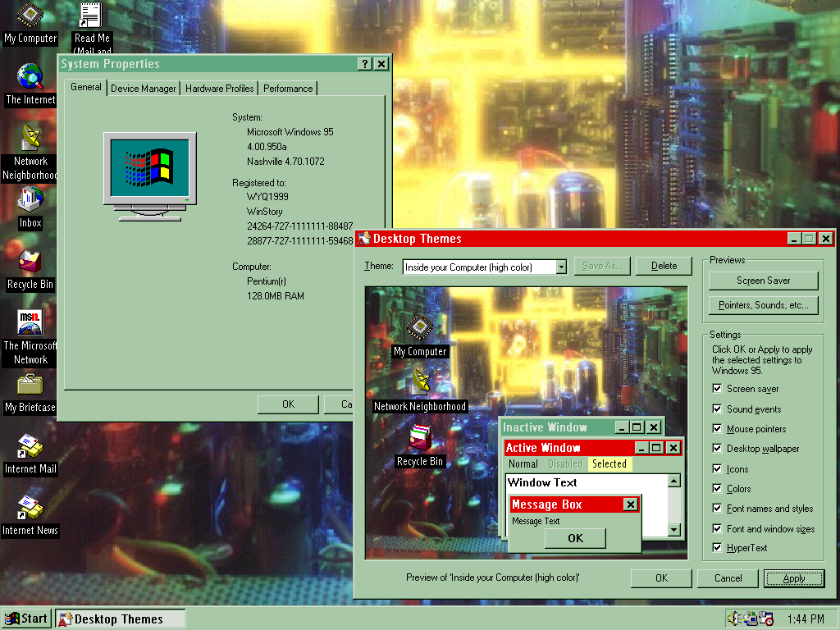Image resolution: width=840 pixels, height=630 pixels.
Task: Click OK in the preview Message Box
Action: (575, 538)
